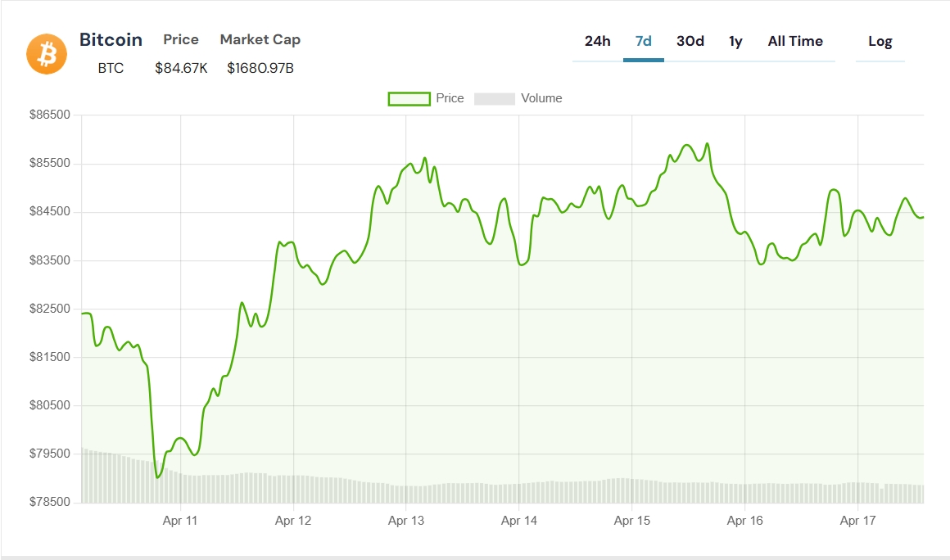Click the Apr 11 x-axis label
Screen dimensions: 950x560
[x=180, y=521]
